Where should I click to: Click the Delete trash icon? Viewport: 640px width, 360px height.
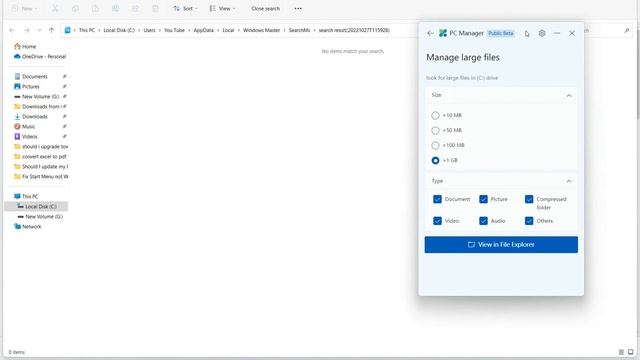[x=156, y=9]
